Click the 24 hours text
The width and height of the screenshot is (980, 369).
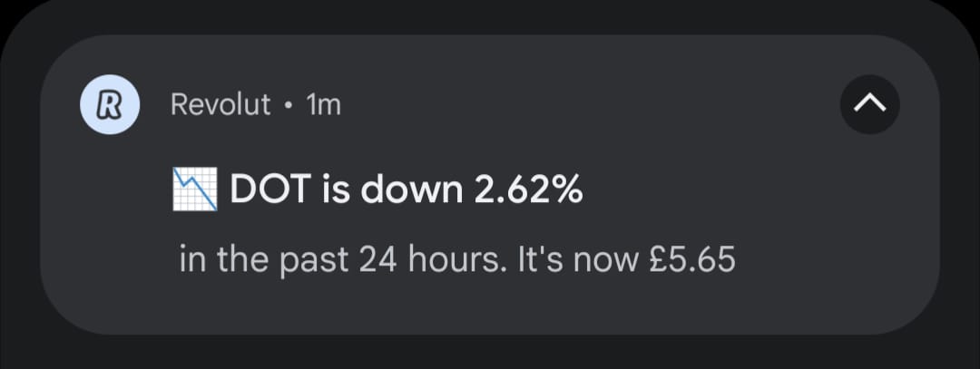(426, 261)
